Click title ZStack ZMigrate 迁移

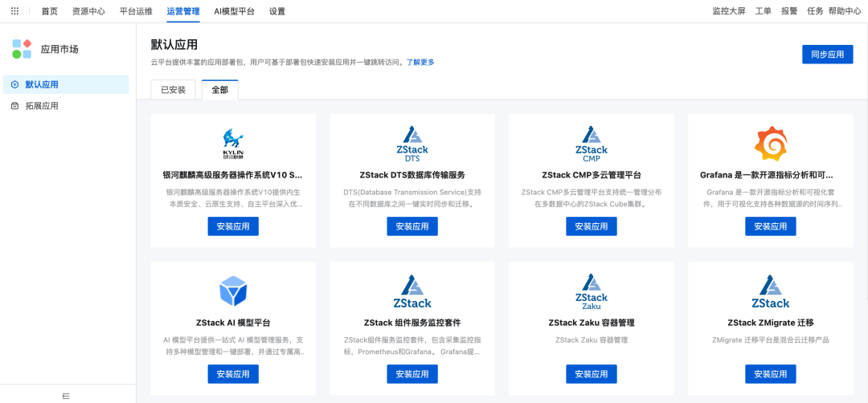[771, 322]
